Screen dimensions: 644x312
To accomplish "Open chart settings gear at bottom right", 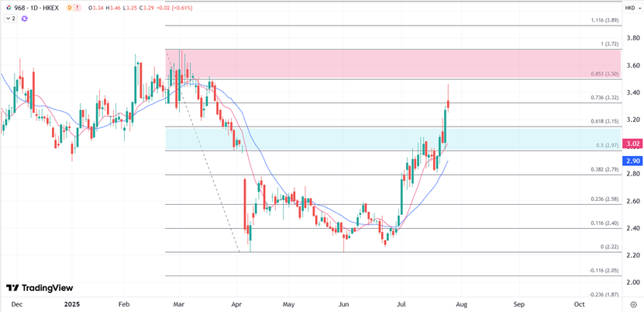I will tap(633, 304).
